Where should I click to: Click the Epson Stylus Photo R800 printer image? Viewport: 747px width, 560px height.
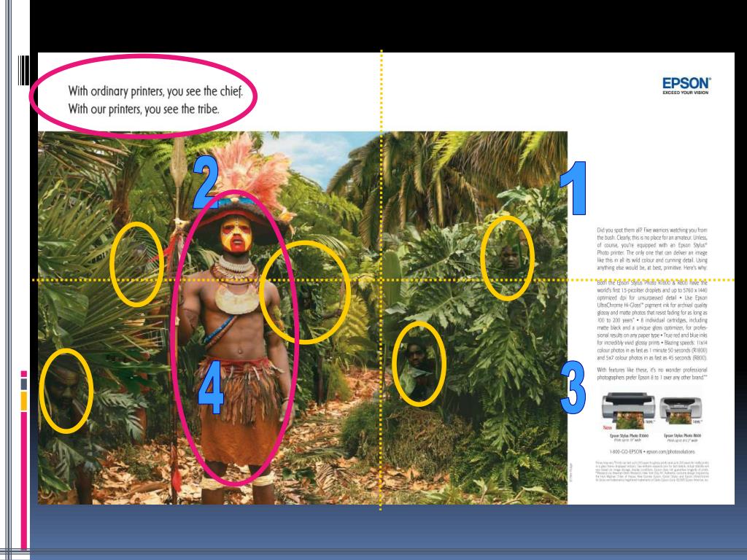click(682, 411)
